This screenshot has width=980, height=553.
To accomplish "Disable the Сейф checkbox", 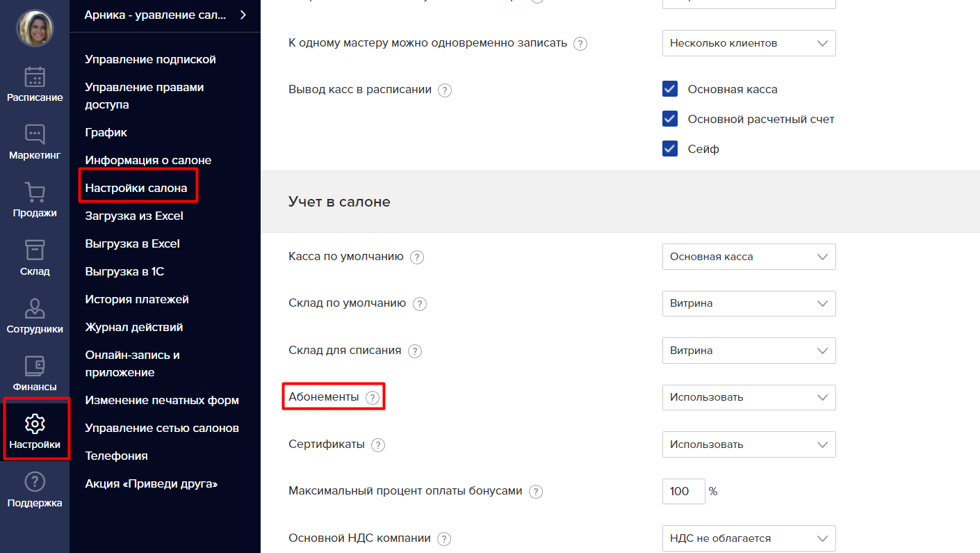I will tap(670, 149).
